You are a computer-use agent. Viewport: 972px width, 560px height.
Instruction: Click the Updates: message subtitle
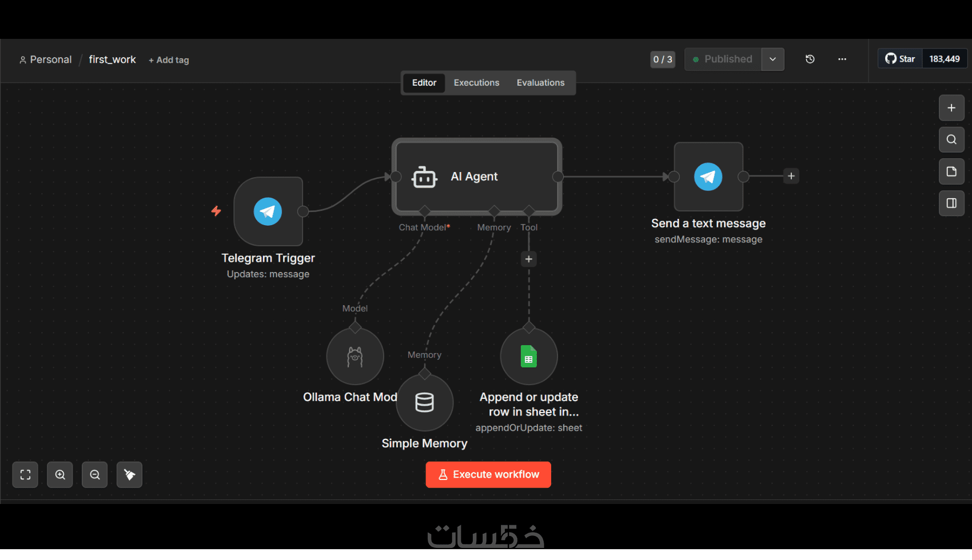268,274
